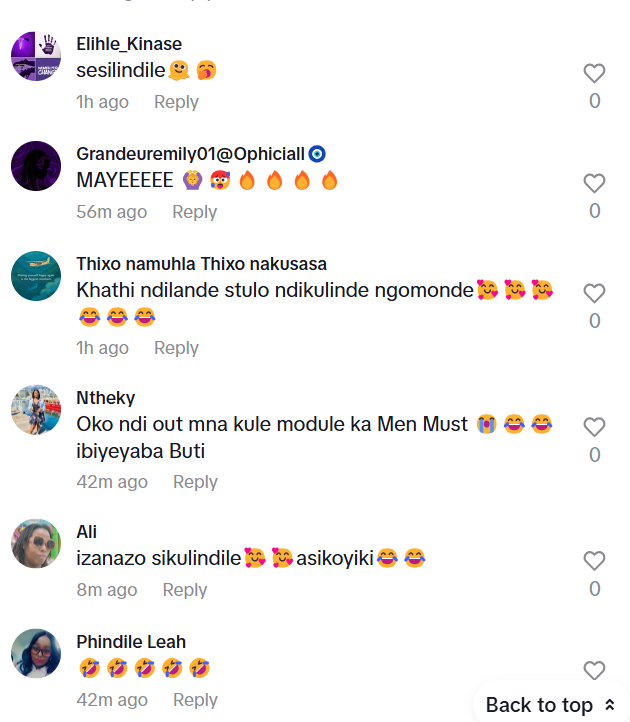The width and height of the screenshot is (630, 722).
Task: Like Elihle_Kinase's comment with the heart
Action: tap(594, 73)
